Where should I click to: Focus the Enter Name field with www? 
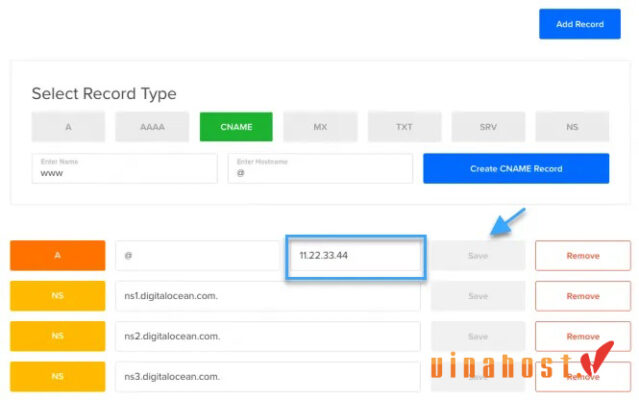click(125, 168)
